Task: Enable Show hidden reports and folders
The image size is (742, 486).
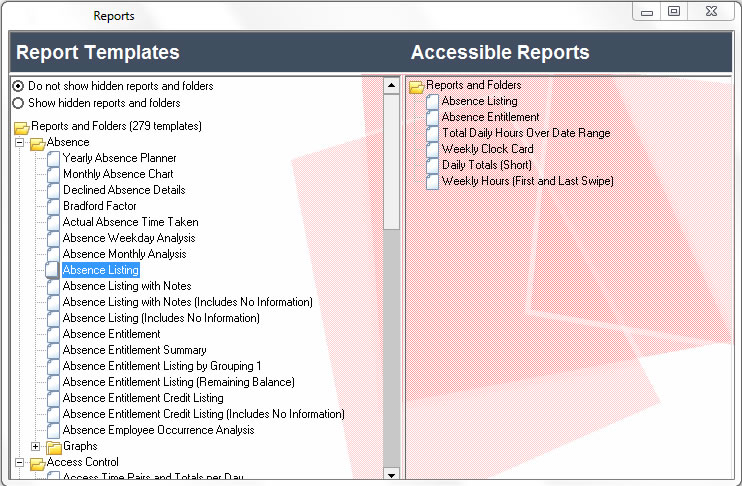Action: tap(18, 103)
